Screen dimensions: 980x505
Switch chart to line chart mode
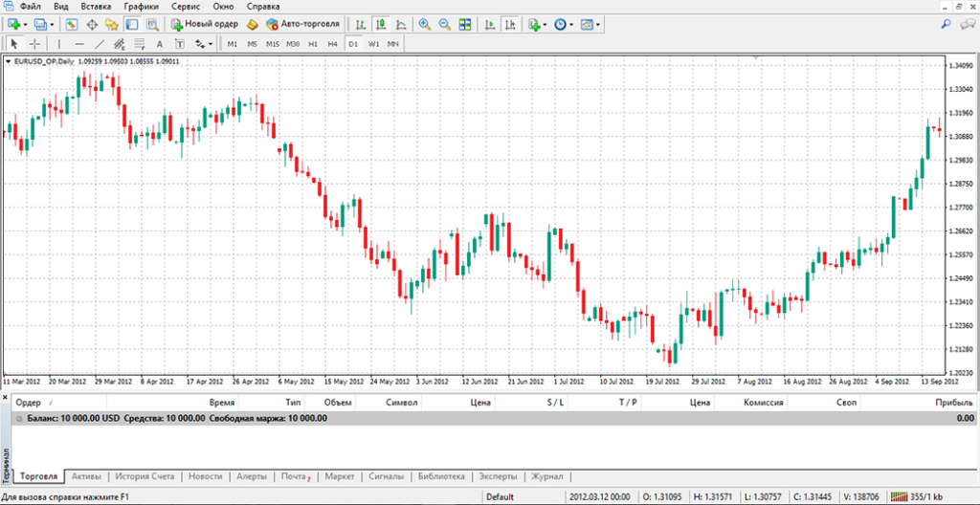coord(401,24)
